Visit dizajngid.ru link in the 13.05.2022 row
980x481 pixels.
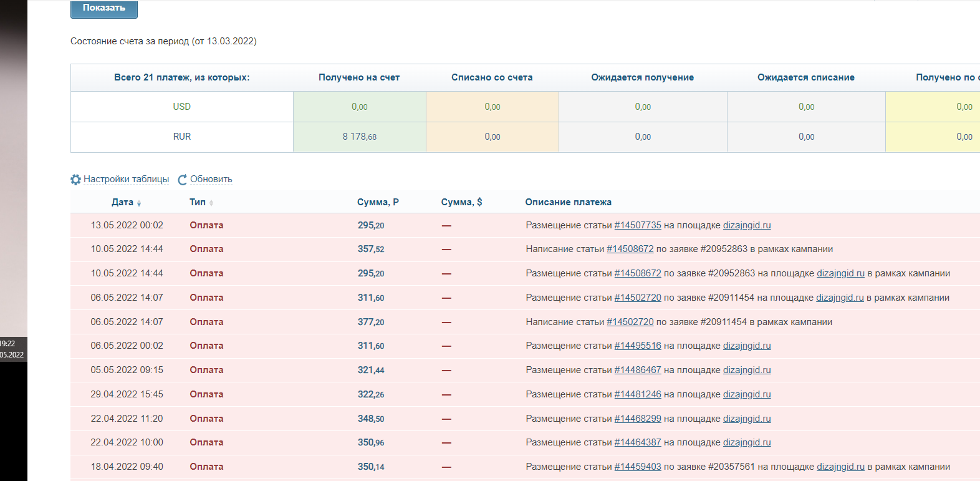(x=746, y=225)
